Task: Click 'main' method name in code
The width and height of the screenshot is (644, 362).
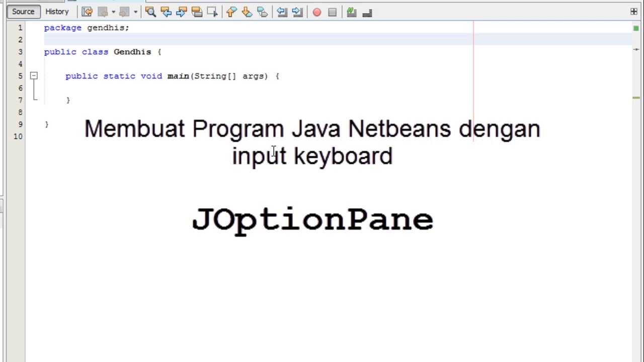Action: pos(178,76)
